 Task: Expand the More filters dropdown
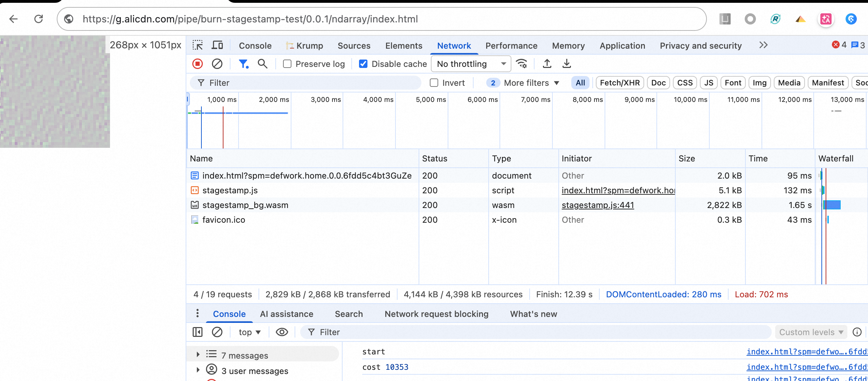pyautogui.click(x=531, y=83)
